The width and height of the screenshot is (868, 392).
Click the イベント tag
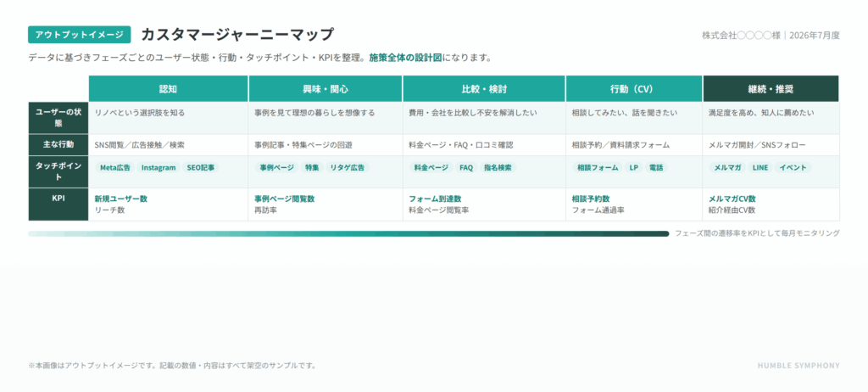(793, 167)
